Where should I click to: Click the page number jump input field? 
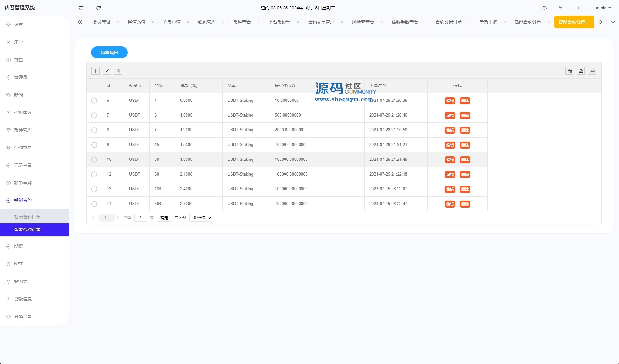click(141, 218)
